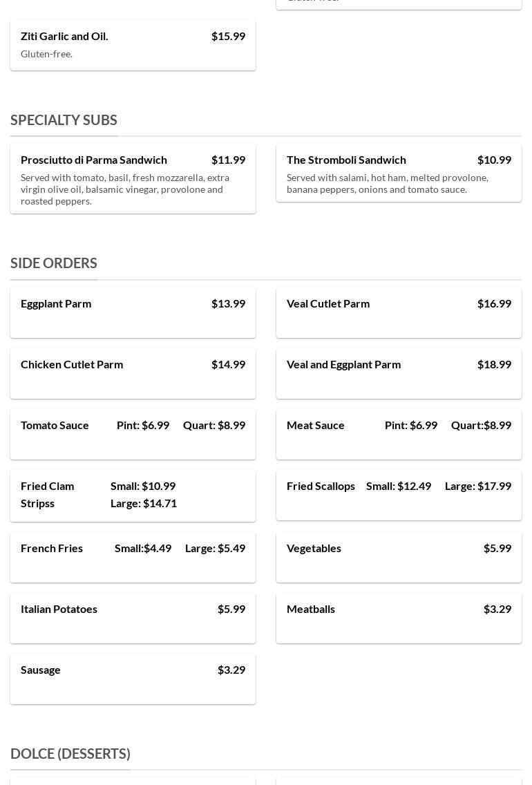Image resolution: width=532 pixels, height=785 pixels.
Task: Open the Ziti Garlic and Oil item
Action: pos(133,45)
